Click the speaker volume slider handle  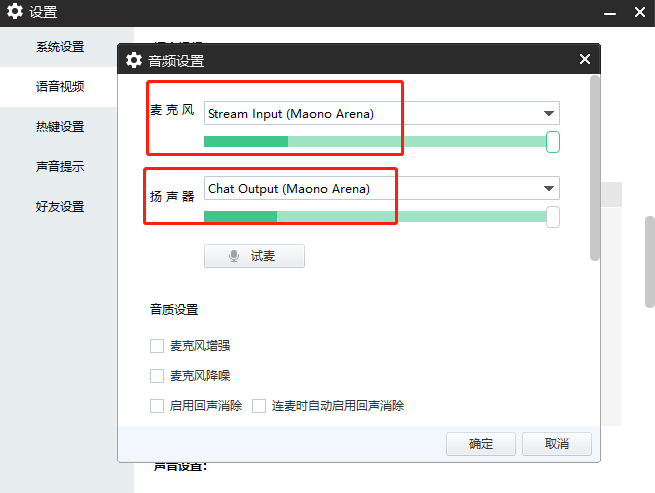click(x=553, y=217)
